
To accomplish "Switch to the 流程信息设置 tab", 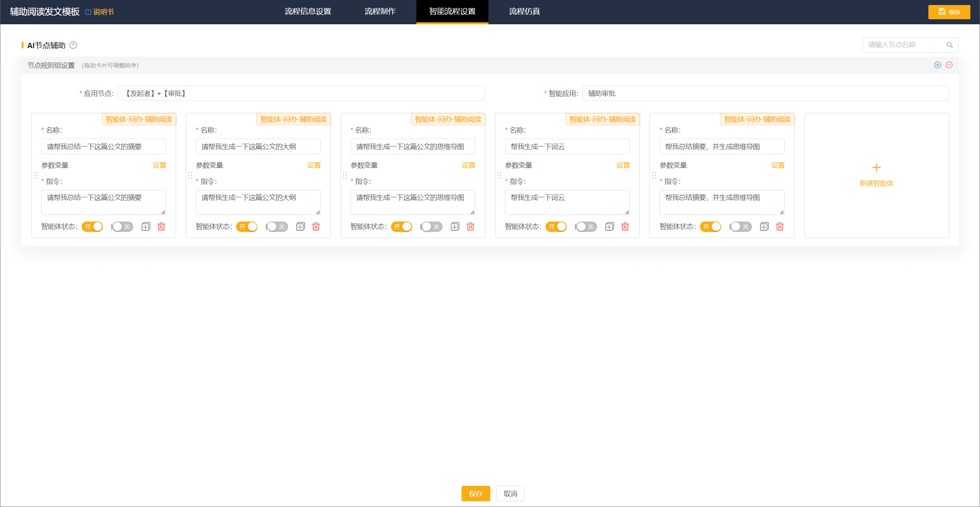I will coord(308,12).
